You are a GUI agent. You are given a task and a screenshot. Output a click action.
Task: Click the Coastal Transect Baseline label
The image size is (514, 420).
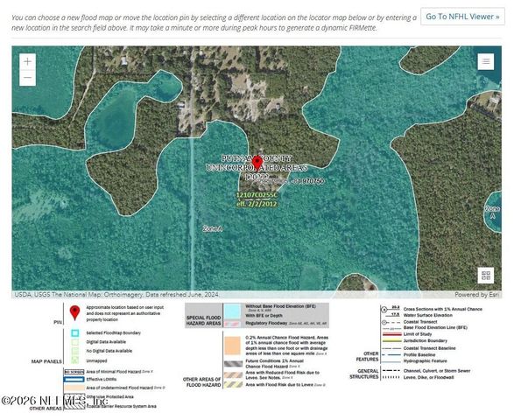pos(429,348)
